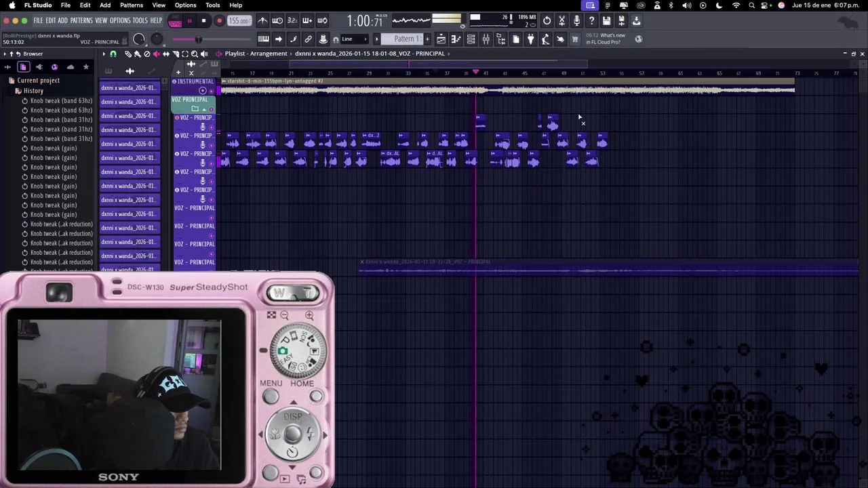Screen dimensions: 868x488
Task: Click the master volume knob
Action: click(x=139, y=39)
